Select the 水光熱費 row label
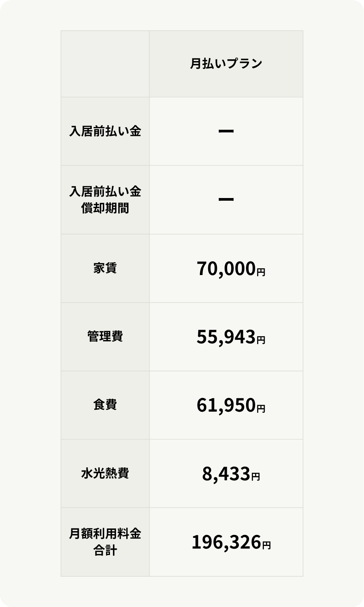The height and width of the screenshot is (607, 364). click(x=105, y=473)
